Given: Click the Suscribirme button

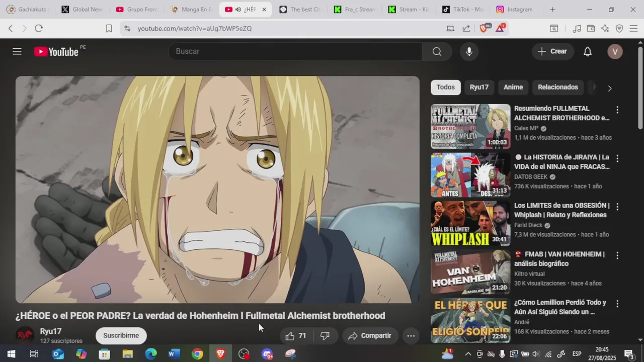Looking at the screenshot, I should coord(121,335).
